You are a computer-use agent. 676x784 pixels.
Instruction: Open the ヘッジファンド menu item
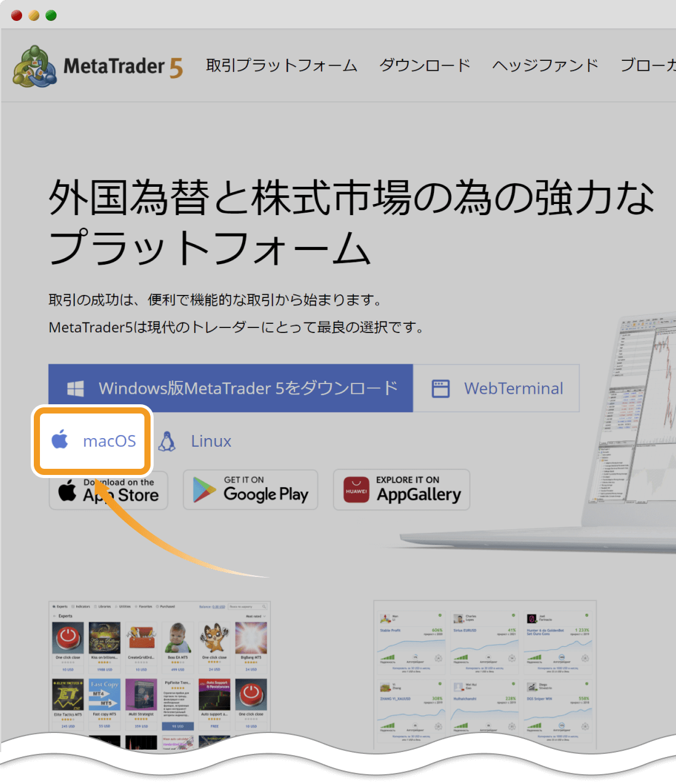[545, 65]
